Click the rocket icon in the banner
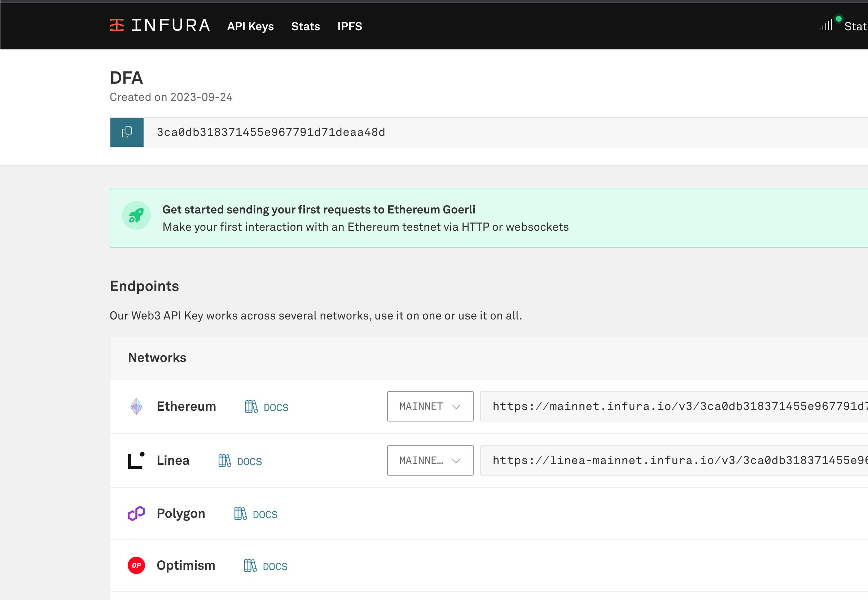The image size is (868, 600). click(136, 215)
